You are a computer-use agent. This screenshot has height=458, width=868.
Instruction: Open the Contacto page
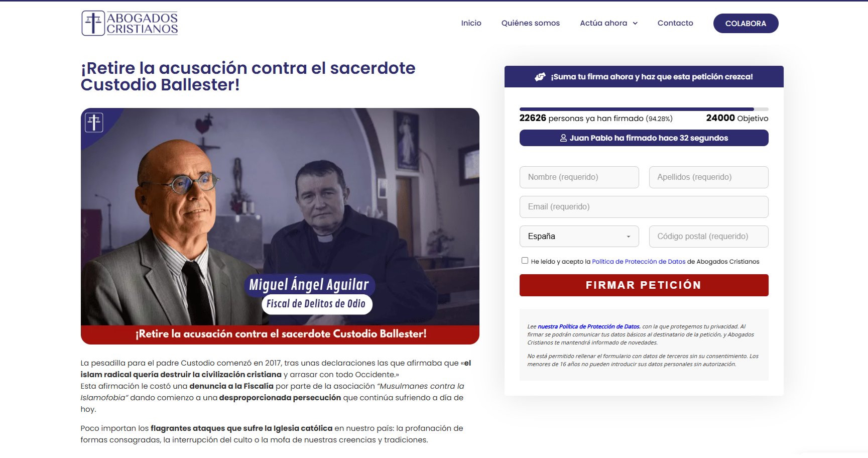point(675,23)
